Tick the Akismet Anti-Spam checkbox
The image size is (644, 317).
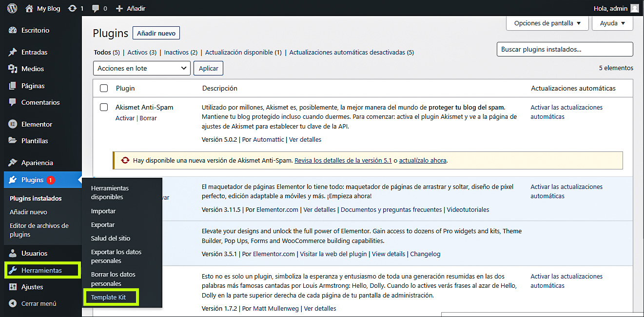tap(104, 107)
